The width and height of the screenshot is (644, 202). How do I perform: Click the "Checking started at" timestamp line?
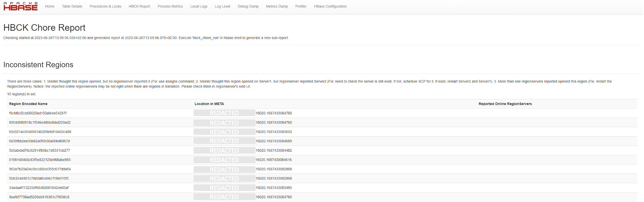(x=146, y=38)
